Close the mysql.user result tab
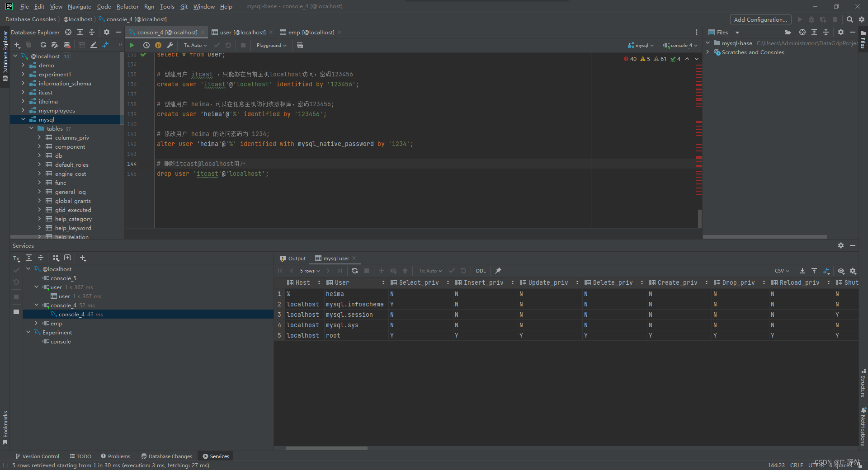 click(354, 258)
